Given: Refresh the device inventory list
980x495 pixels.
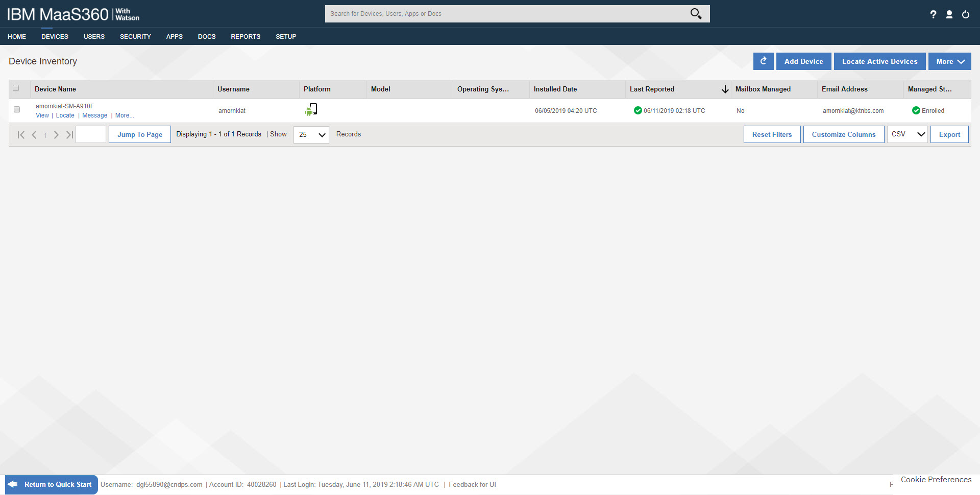Looking at the screenshot, I should (763, 61).
